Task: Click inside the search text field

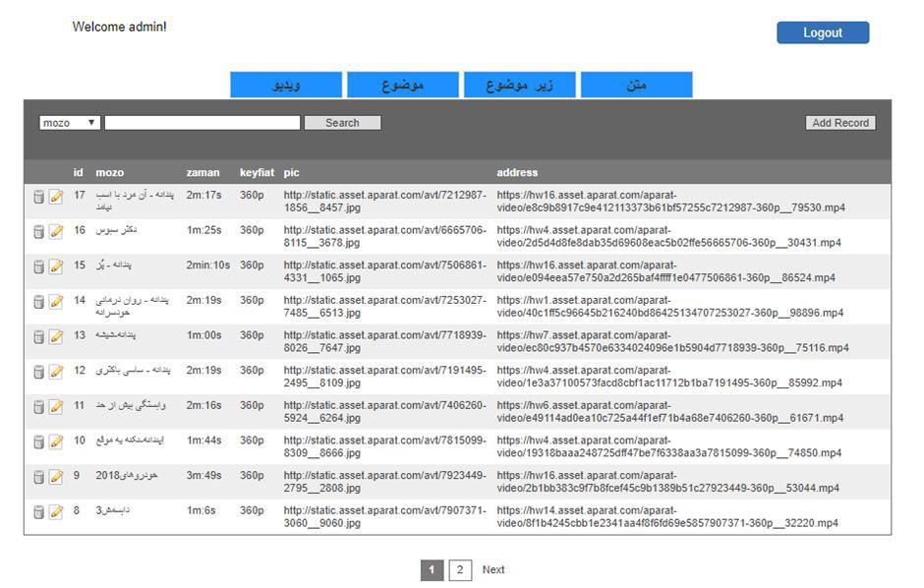Action: coord(202,123)
